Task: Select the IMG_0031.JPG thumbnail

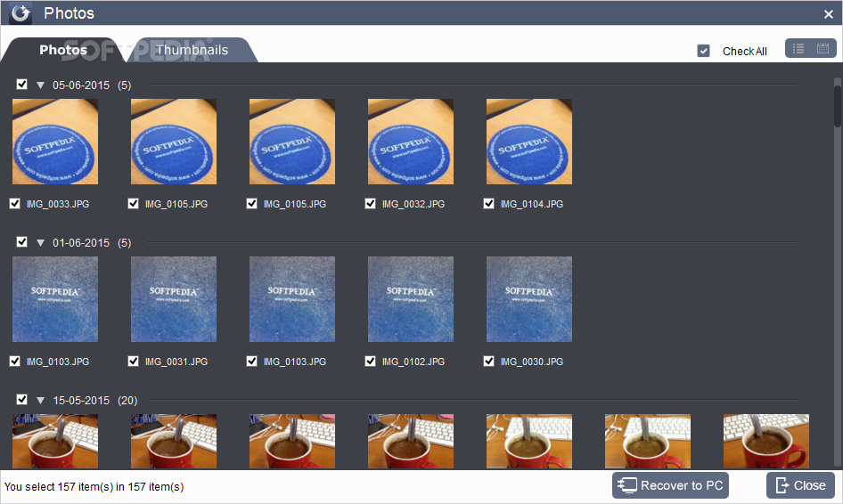Action: pos(174,299)
